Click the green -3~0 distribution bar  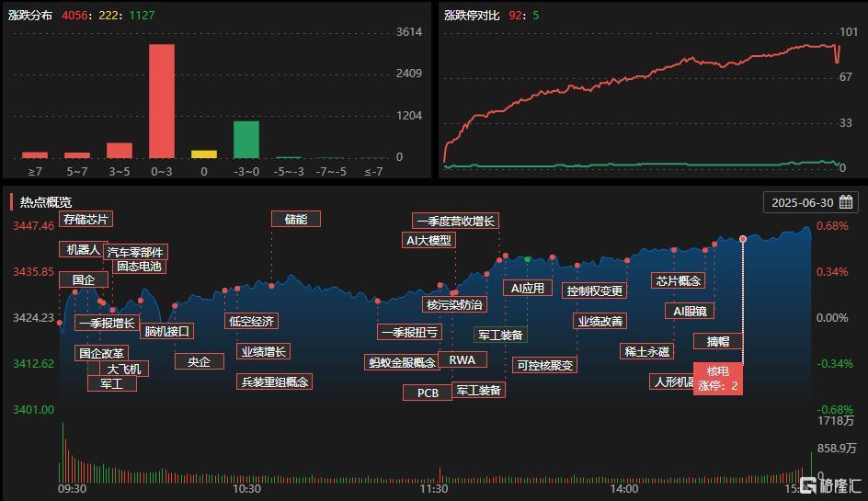[x=246, y=140]
